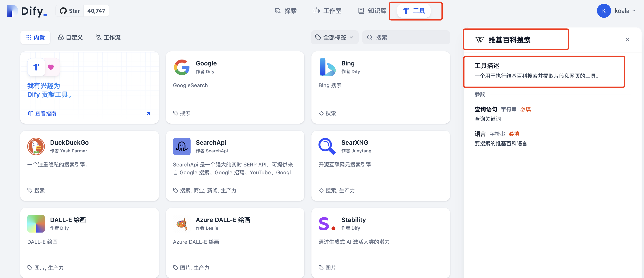Click the Dify logo
Image resolution: width=644 pixels, height=278 pixels.
(x=27, y=11)
